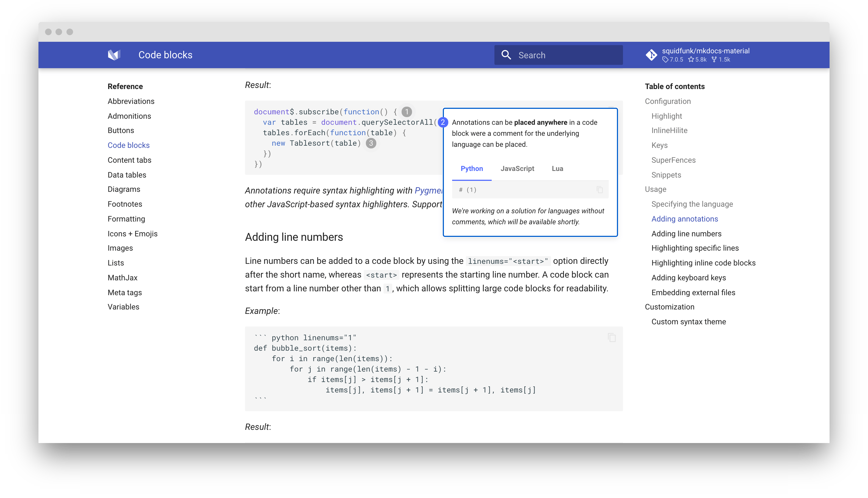This screenshot has width=868, height=498.
Task: Jump to InlineHilite section
Action: 669,130
